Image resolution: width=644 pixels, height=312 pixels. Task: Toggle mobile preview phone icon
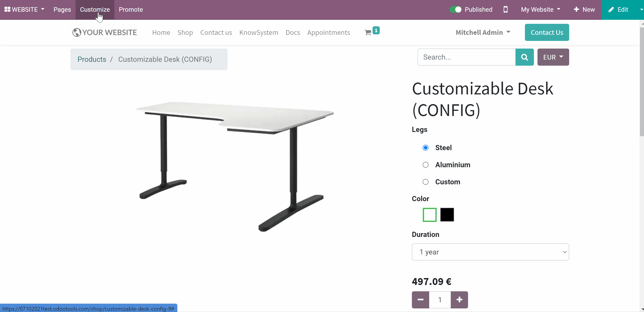pos(506,9)
